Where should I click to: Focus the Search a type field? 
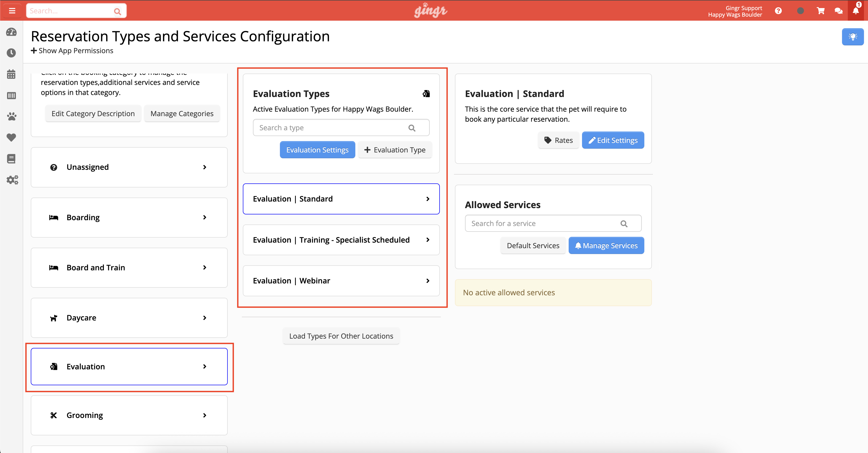tap(341, 128)
